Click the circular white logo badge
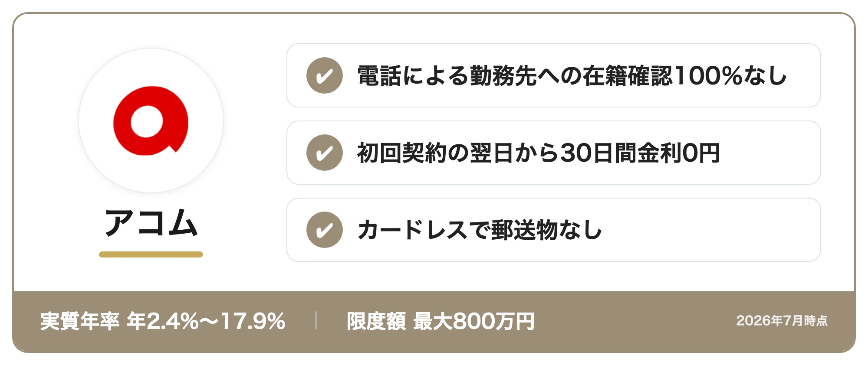868x365 pixels. tap(151, 121)
